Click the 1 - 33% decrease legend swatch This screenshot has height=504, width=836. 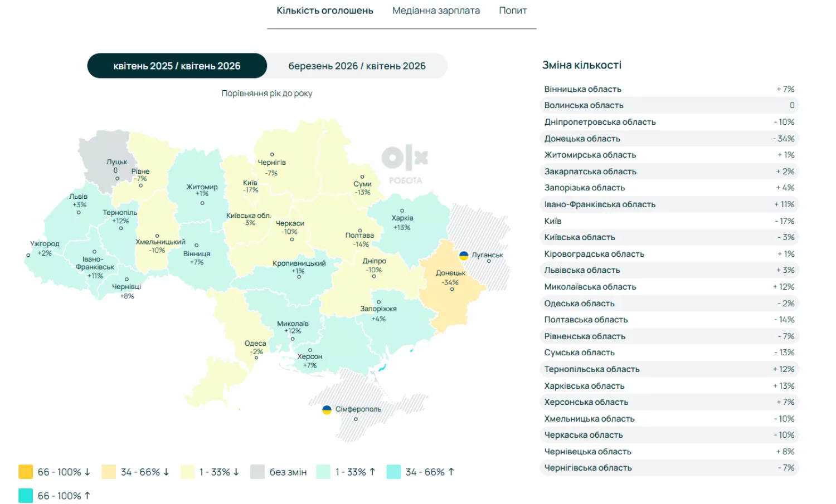point(187,472)
